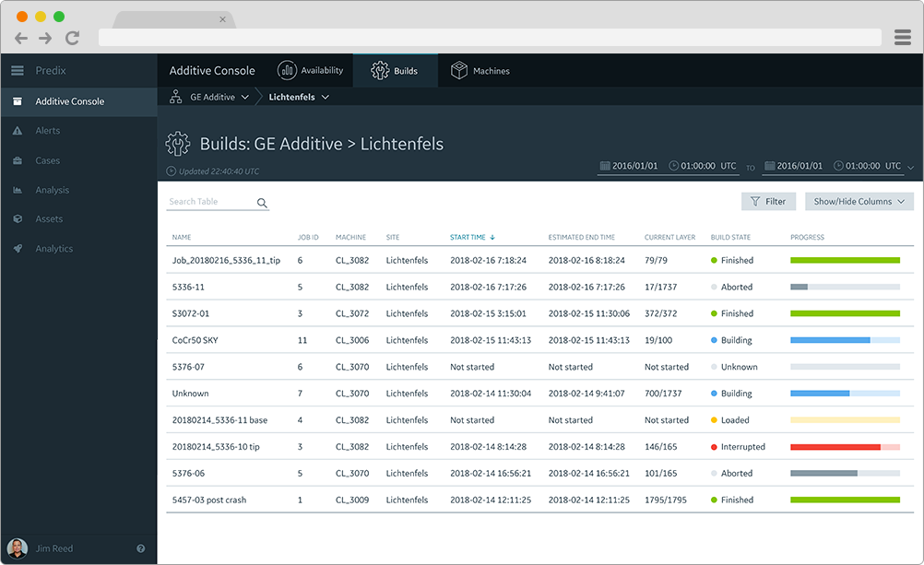Viewport: 924px width, 565px height.
Task: Click the start time clock icon
Action: point(673,166)
